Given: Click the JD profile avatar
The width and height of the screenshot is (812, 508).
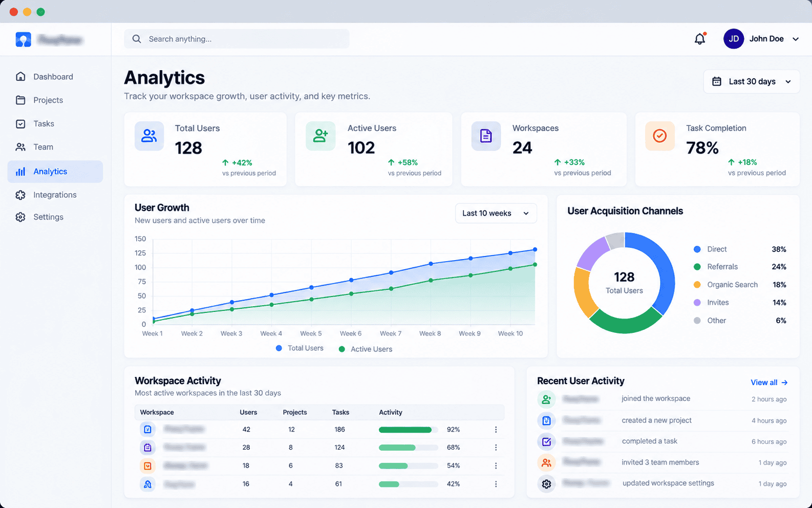Looking at the screenshot, I should pyautogui.click(x=734, y=39).
